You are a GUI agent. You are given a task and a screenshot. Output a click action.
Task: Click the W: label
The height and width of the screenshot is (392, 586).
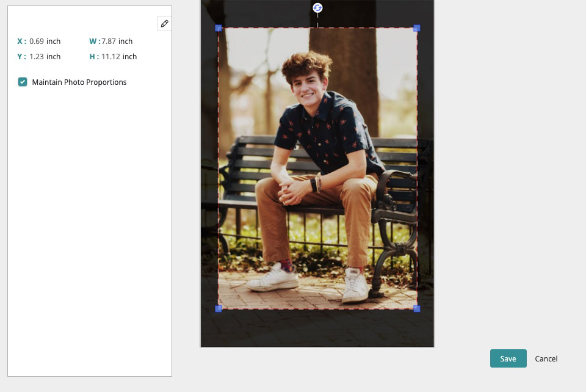[94, 42]
